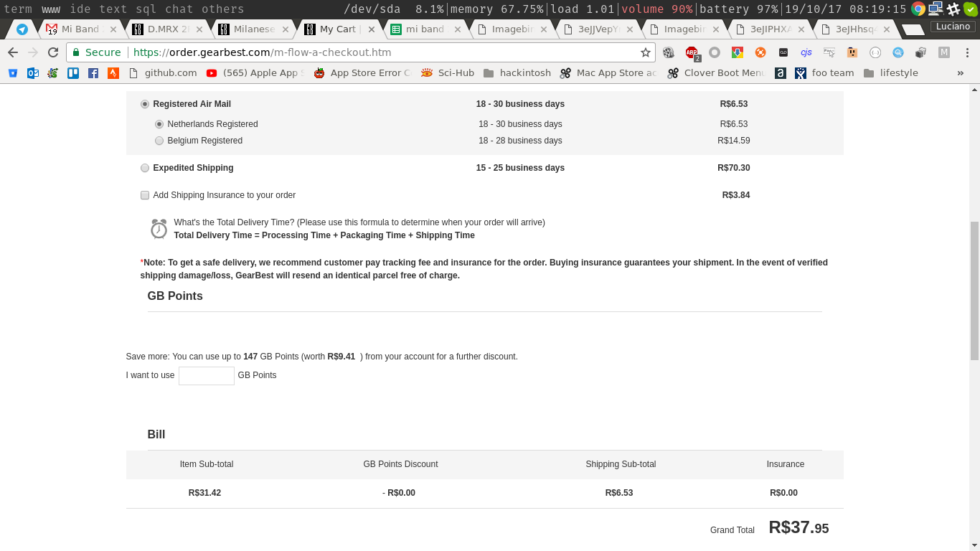This screenshot has height=551, width=980.
Task: Click the Telegram pinned tab icon
Action: click(22, 29)
